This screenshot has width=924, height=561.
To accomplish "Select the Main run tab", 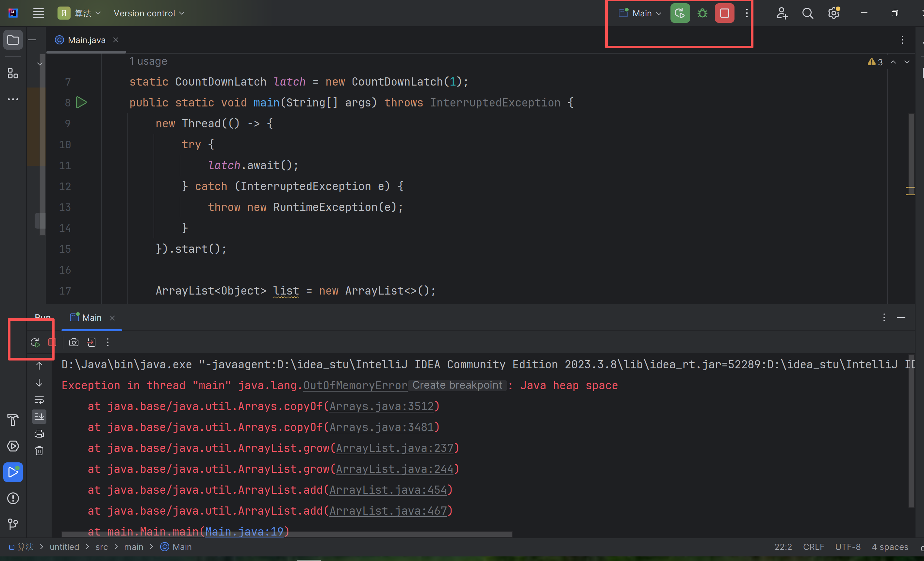I will pos(91,318).
